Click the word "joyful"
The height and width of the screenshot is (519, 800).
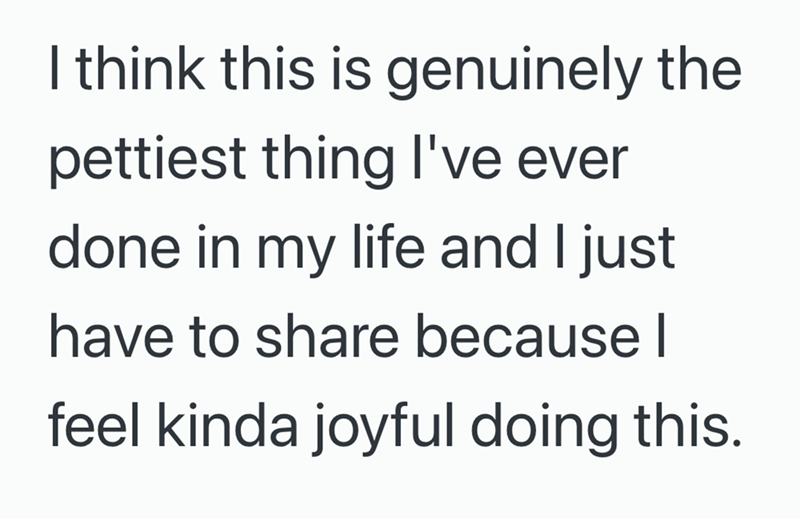point(383,429)
